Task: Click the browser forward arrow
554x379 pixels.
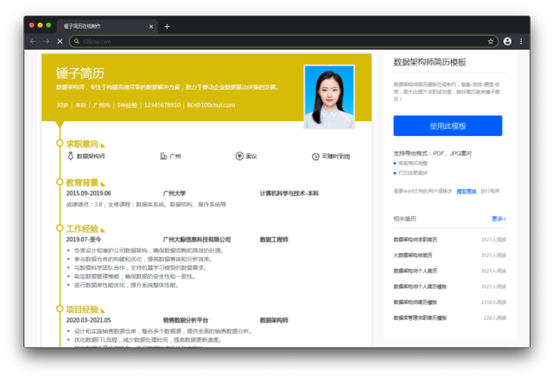Action: (46, 41)
